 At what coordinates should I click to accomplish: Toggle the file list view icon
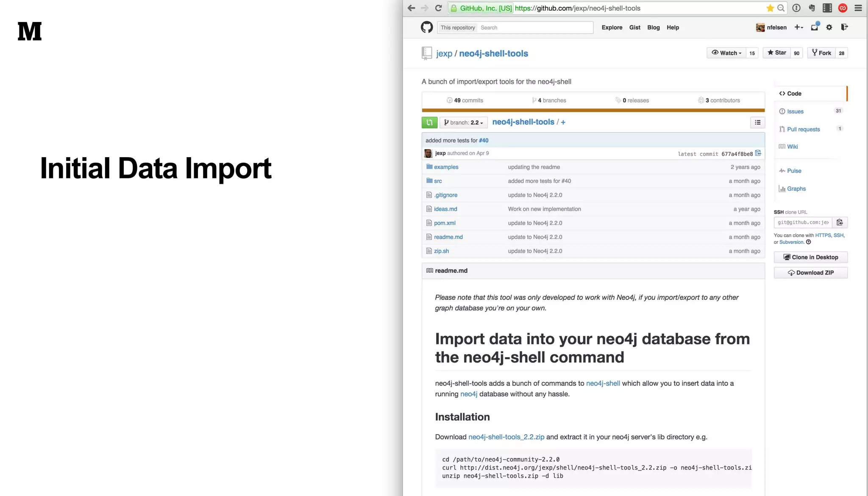pyautogui.click(x=757, y=122)
